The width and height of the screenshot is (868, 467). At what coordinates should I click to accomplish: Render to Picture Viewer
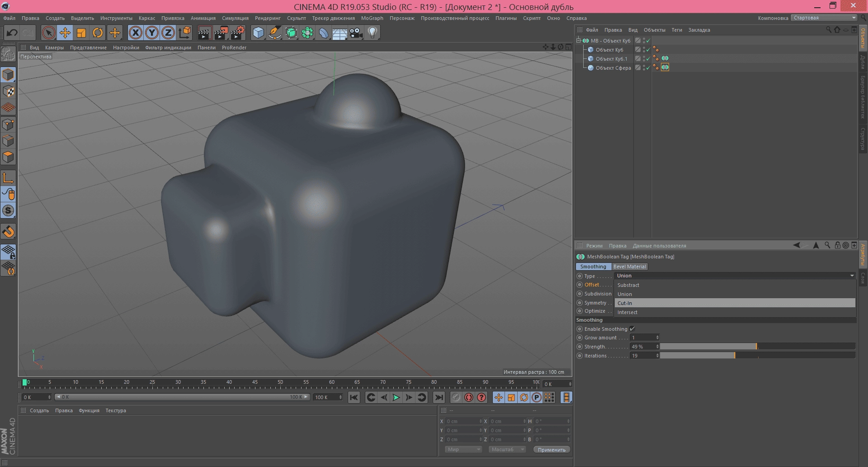221,33
